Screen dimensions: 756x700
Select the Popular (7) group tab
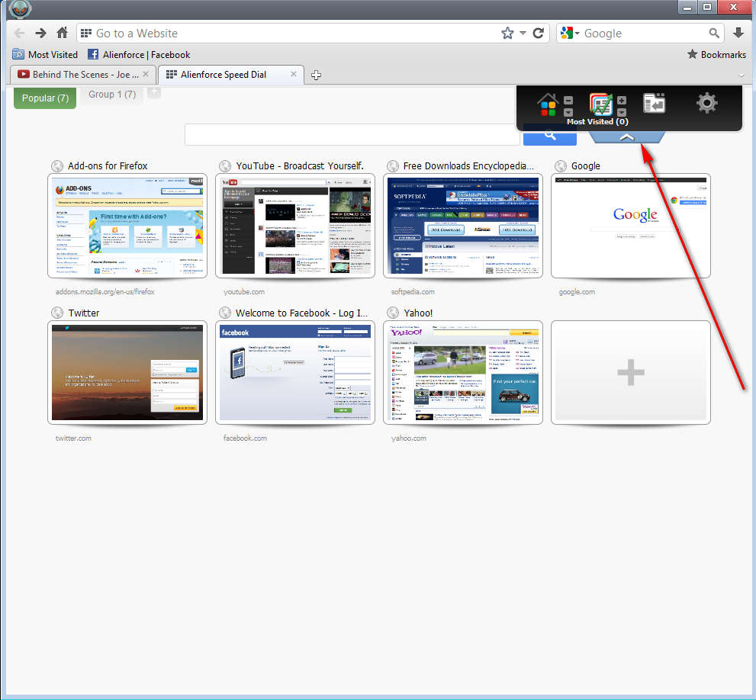pyautogui.click(x=45, y=98)
